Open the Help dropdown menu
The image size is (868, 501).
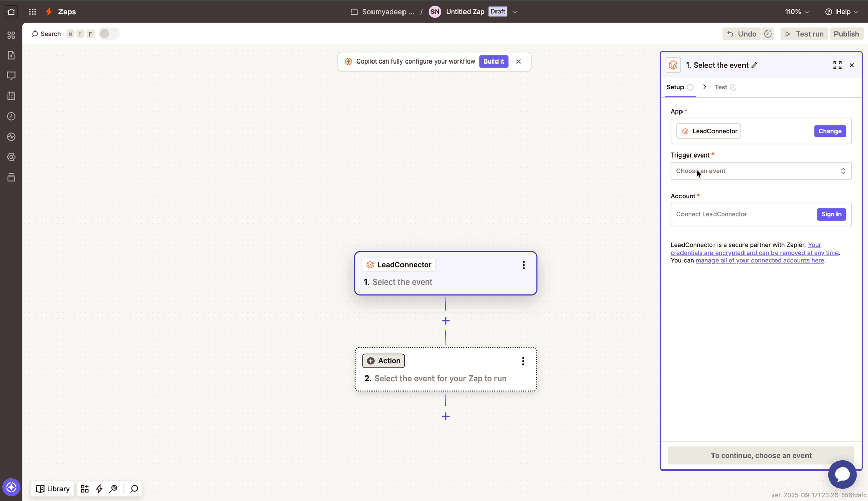pyautogui.click(x=842, y=12)
